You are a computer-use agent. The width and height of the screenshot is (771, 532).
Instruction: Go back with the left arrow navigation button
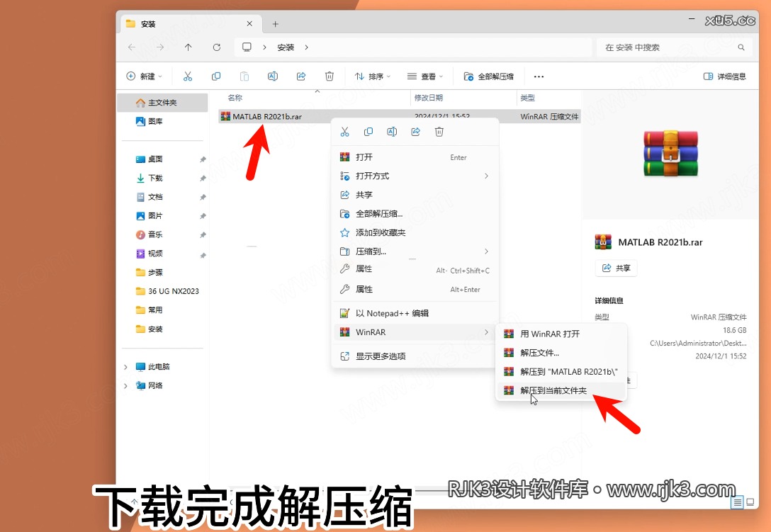[132, 47]
